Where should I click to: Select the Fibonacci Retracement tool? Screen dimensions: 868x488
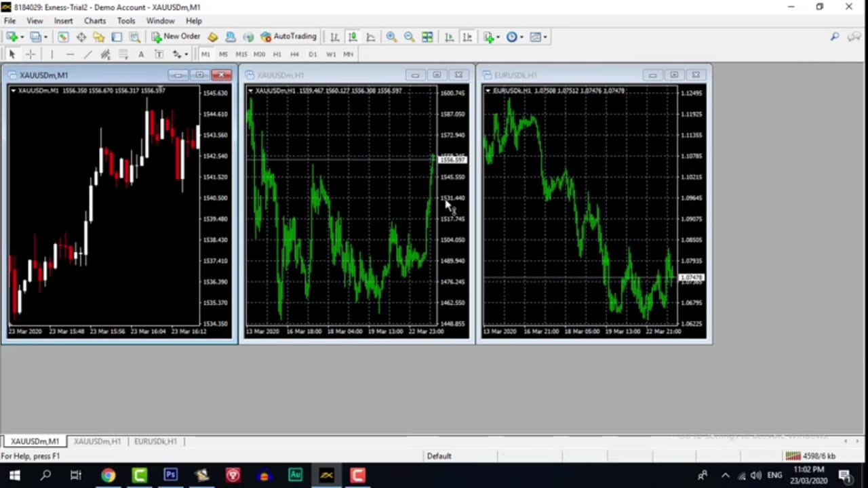(123, 54)
